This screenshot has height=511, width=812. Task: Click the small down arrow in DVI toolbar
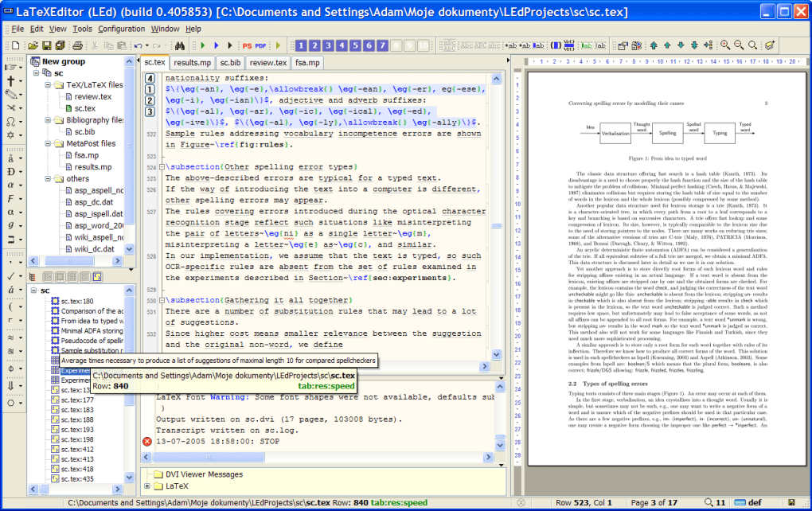pos(681,45)
